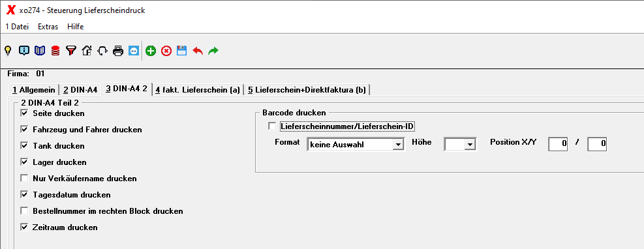Click the Firma: 01 label
The image size is (644, 249).
pyautogui.click(x=26, y=74)
